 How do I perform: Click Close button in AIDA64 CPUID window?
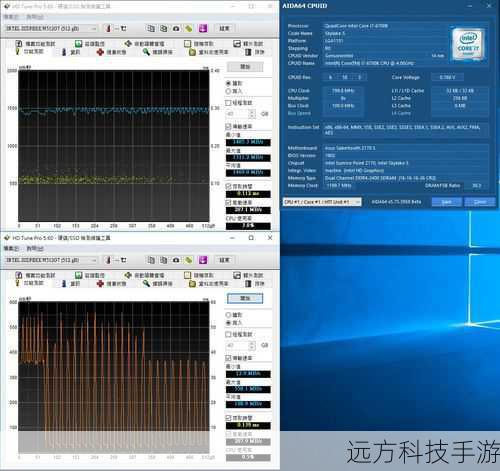(480, 202)
